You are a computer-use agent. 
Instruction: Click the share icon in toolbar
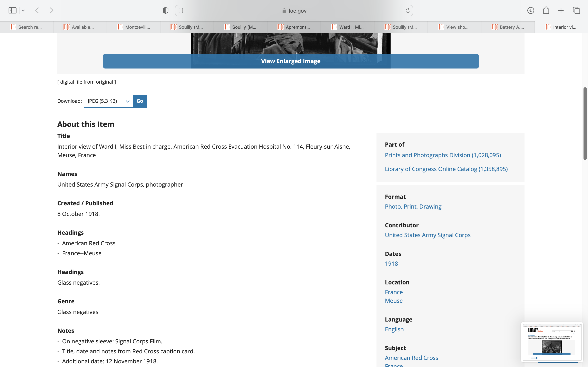coord(546,10)
